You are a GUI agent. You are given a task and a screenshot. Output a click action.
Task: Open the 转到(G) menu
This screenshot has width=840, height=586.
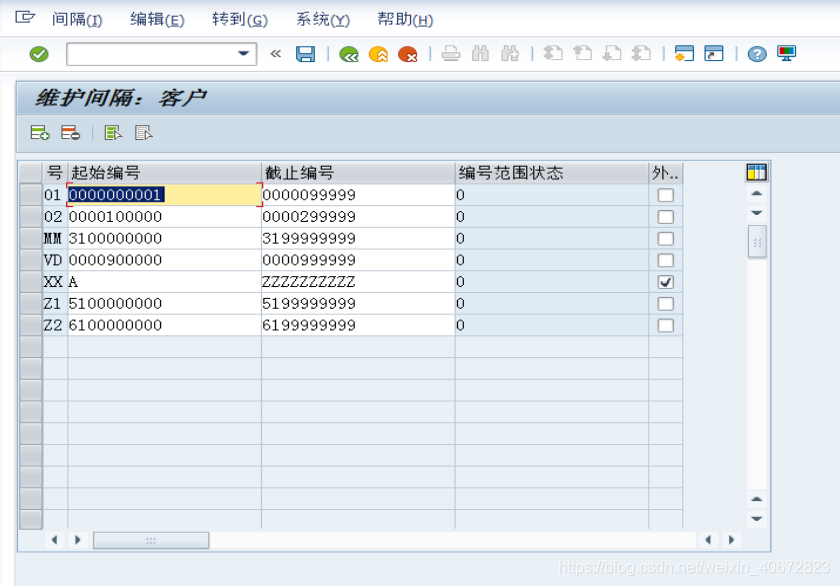[239, 19]
